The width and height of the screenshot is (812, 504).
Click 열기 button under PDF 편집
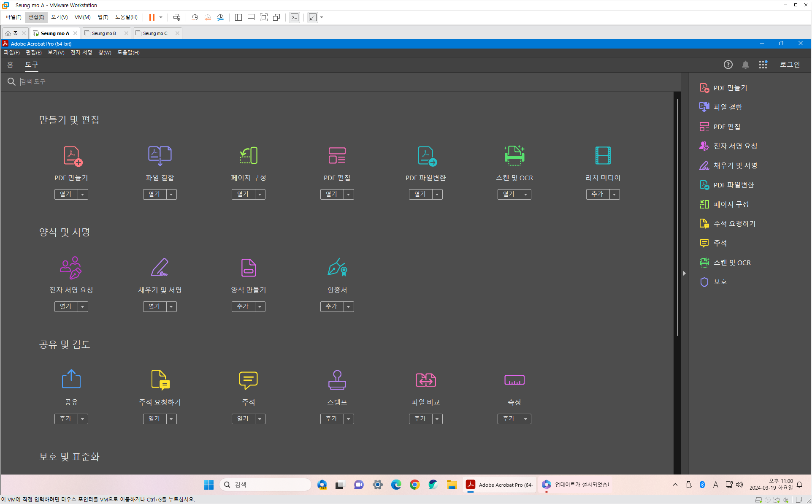332,194
